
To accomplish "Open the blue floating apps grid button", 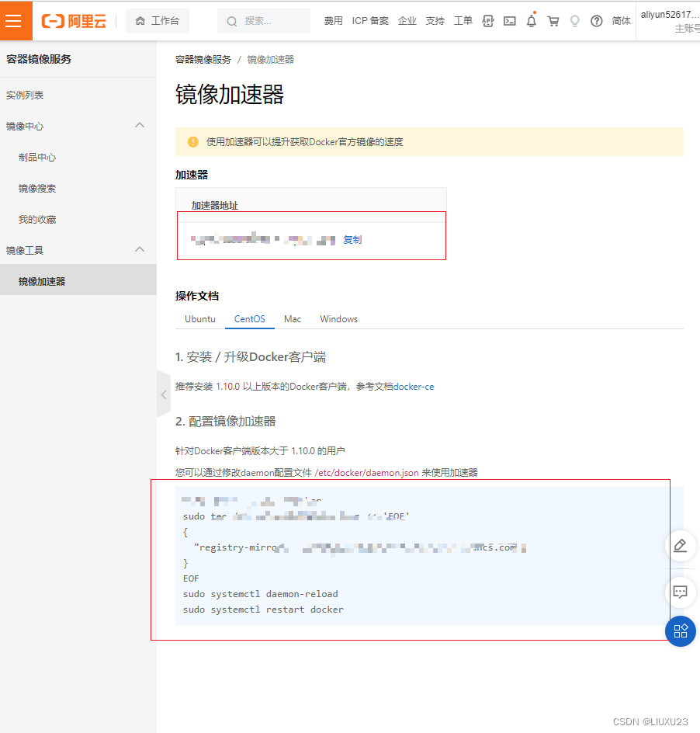I will [x=681, y=631].
